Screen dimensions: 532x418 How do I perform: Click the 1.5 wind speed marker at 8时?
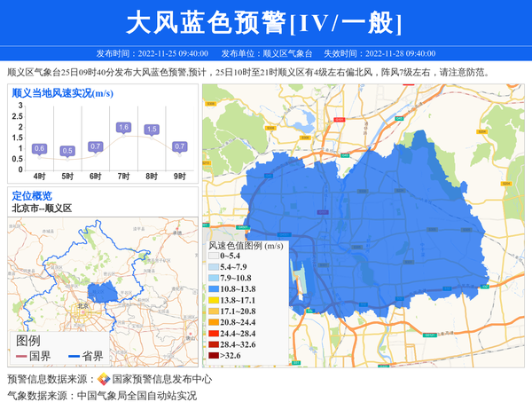point(152,130)
